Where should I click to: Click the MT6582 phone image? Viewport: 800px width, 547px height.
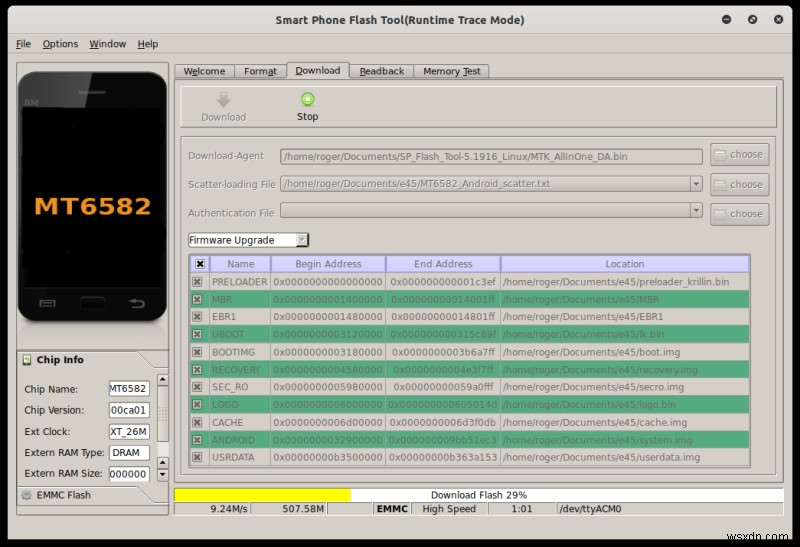pos(92,196)
